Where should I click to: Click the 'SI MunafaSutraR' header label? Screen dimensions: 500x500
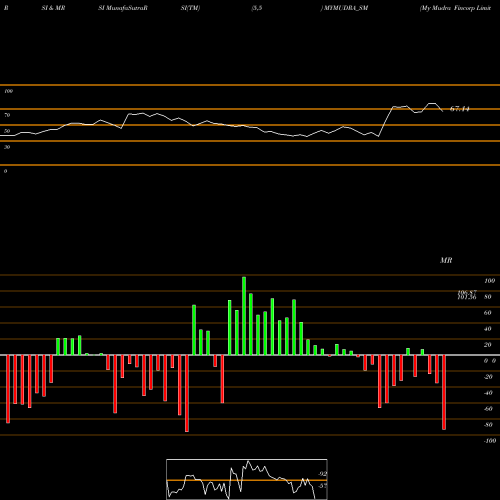point(123,8)
